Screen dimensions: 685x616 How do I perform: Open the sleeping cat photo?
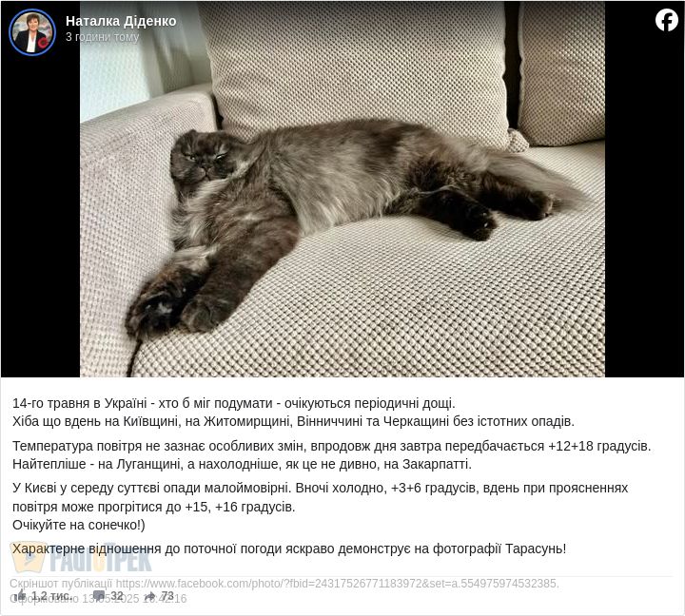[x=342, y=189]
